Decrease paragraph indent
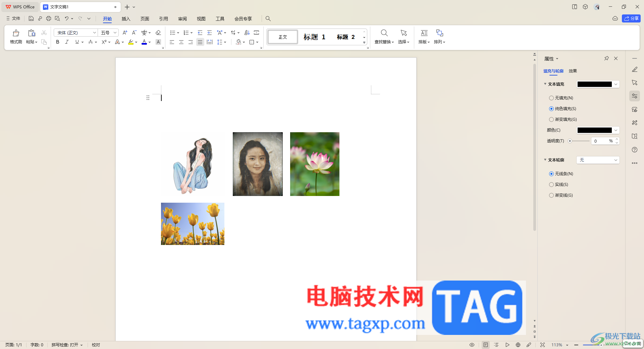Image resolution: width=644 pixels, height=349 pixels. (200, 33)
